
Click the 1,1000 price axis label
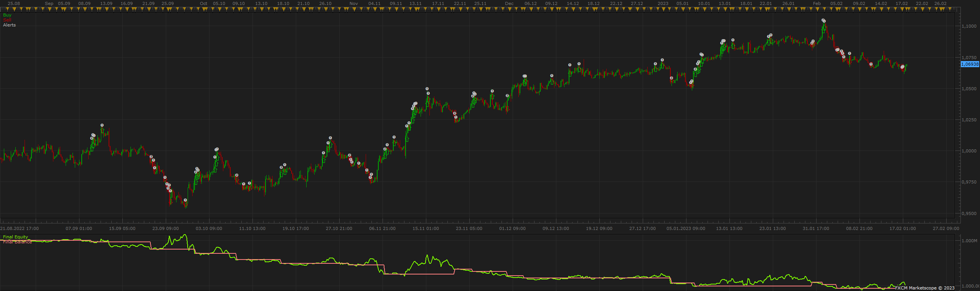click(x=969, y=26)
